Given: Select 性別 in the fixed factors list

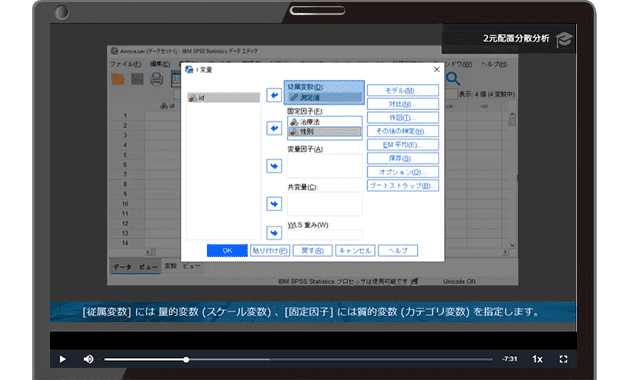Looking at the screenshot, I should (325, 131).
